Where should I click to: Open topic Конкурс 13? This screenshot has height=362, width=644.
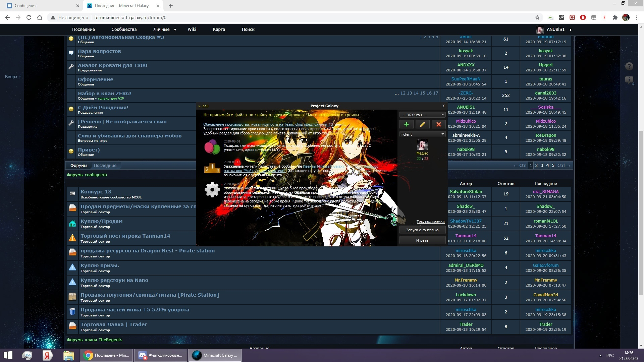pos(96,192)
